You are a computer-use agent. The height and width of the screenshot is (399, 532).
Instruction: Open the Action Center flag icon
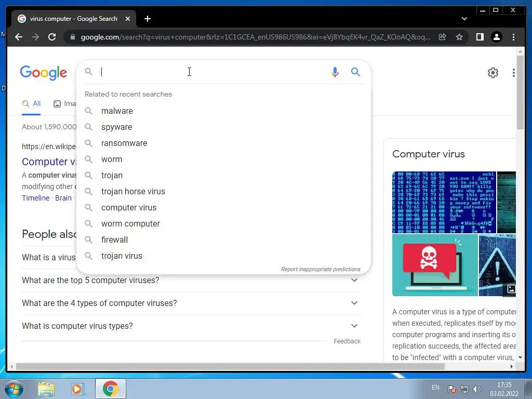[x=452, y=389]
